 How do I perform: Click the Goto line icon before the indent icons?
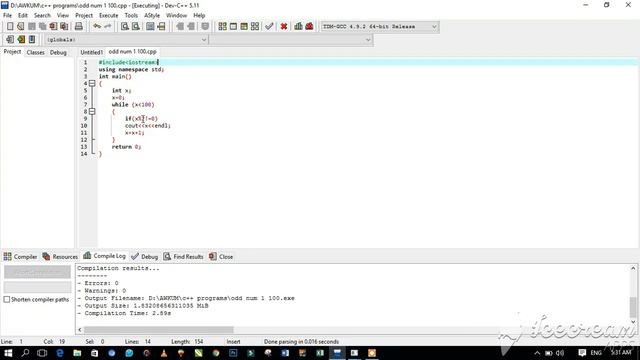pyautogui.click(x=161, y=27)
